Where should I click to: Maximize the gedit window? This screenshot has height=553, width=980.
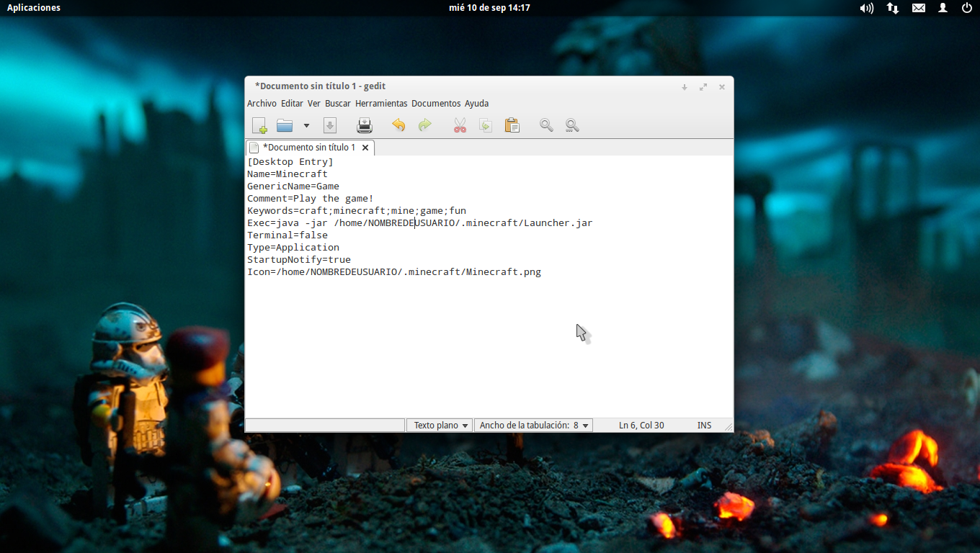pos(703,87)
